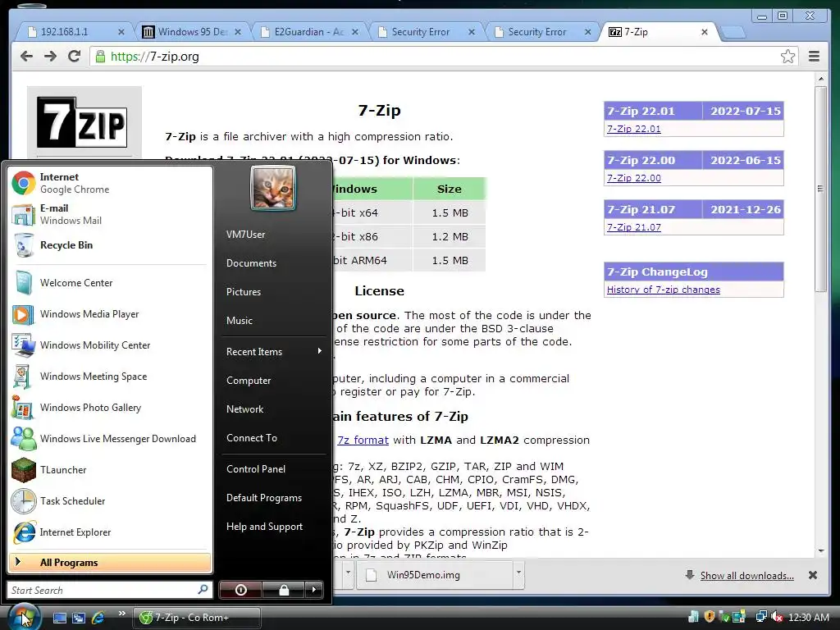Click the power button in Start menu
The image size is (840, 630).
240,590
